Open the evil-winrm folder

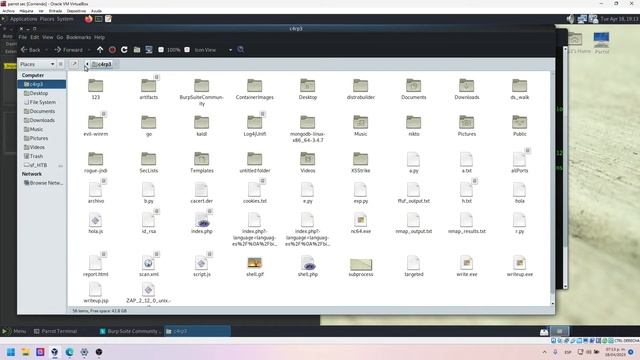[96, 125]
